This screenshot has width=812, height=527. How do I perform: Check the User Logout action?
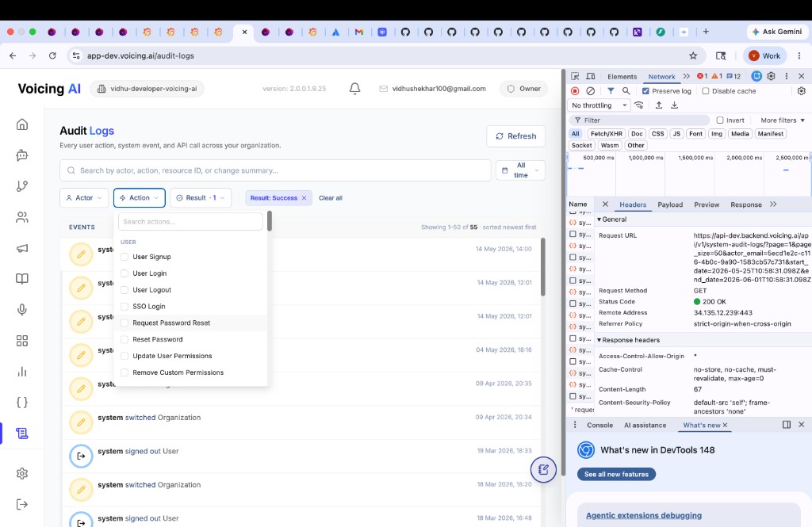point(124,290)
